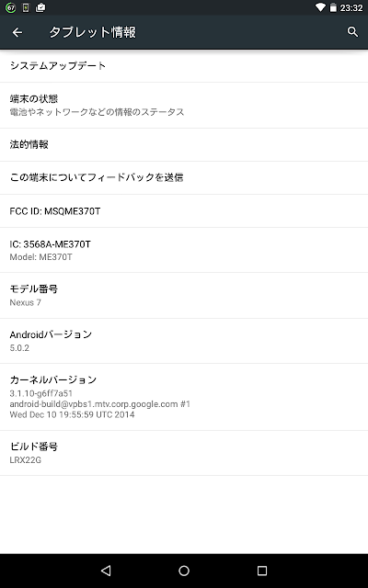Screen dimensions: 368x588
Task: Tap ビルド番号 LRX22G entry
Action: coord(184,453)
